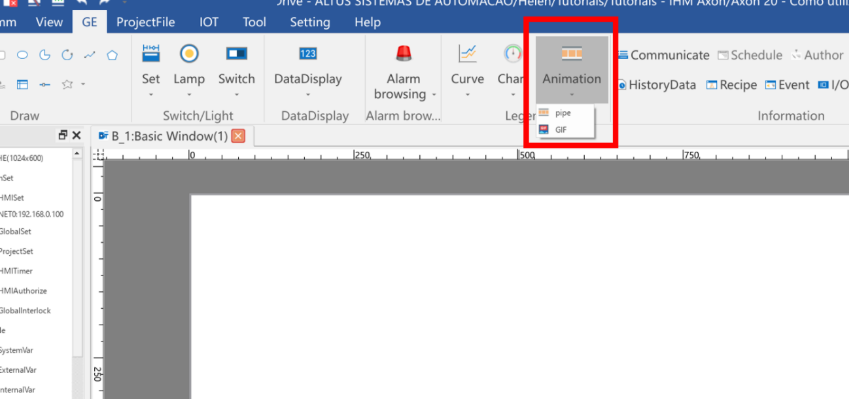Screen dimensions: 849x399
Task: Select the GE ribbon tab
Action: point(89,22)
